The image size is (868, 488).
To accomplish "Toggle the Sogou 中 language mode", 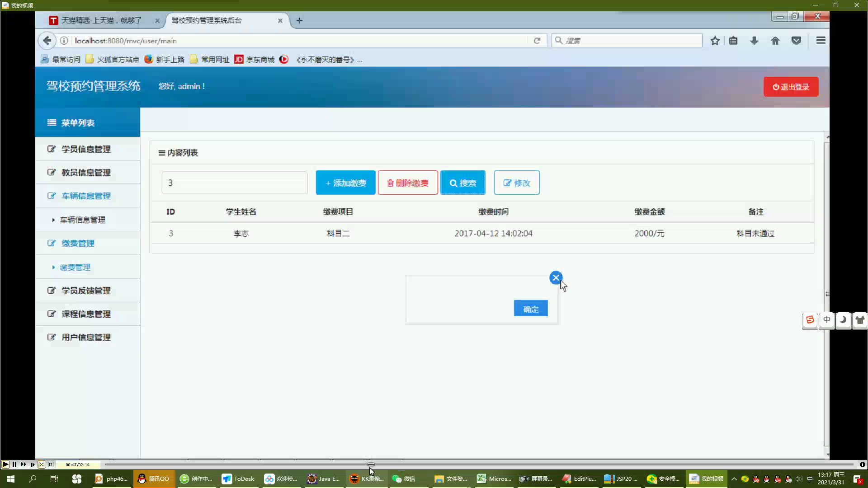I will click(827, 320).
